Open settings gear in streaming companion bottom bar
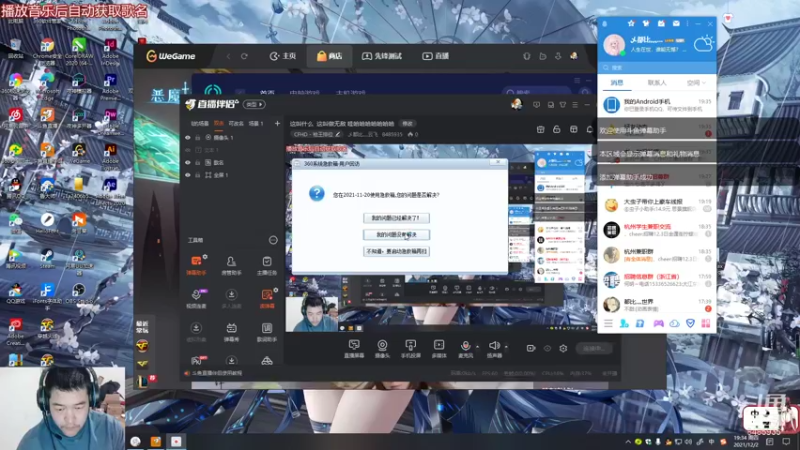Image resolution: width=800 pixels, height=450 pixels. pos(563,348)
